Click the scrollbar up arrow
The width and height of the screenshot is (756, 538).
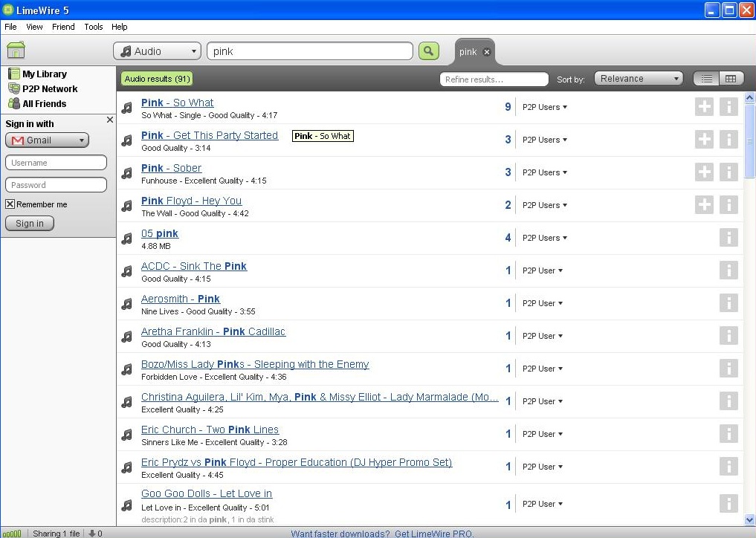pyautogui.click(x=749, y=97)
